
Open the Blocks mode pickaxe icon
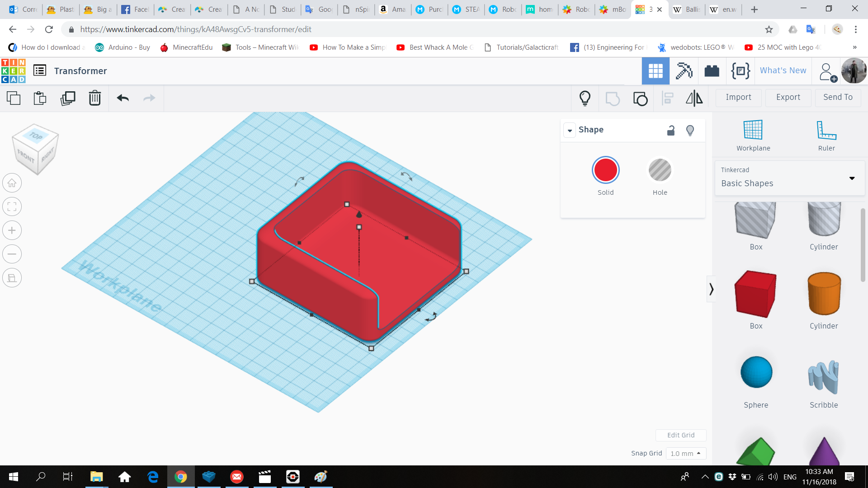click(x=684, y=71)
